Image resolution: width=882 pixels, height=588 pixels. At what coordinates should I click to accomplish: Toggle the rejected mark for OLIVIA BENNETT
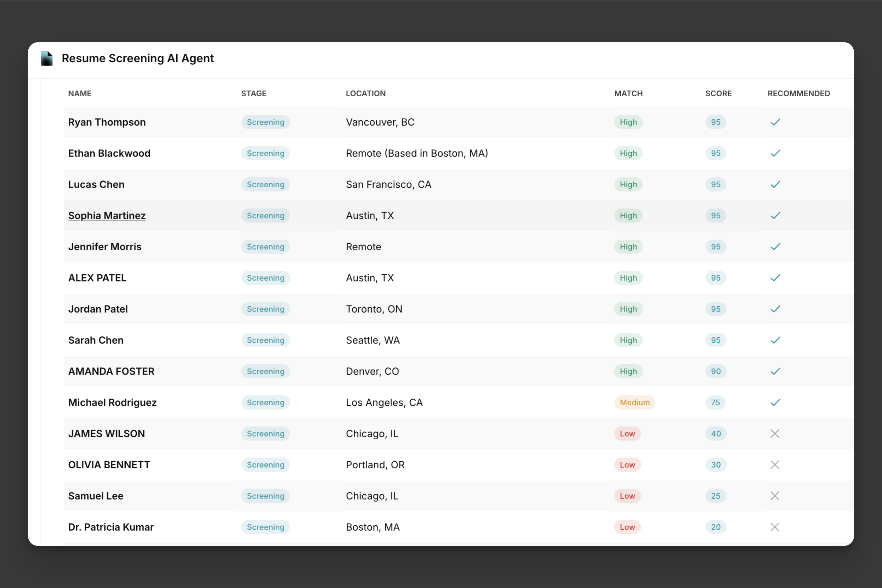(x=775, y=464)
